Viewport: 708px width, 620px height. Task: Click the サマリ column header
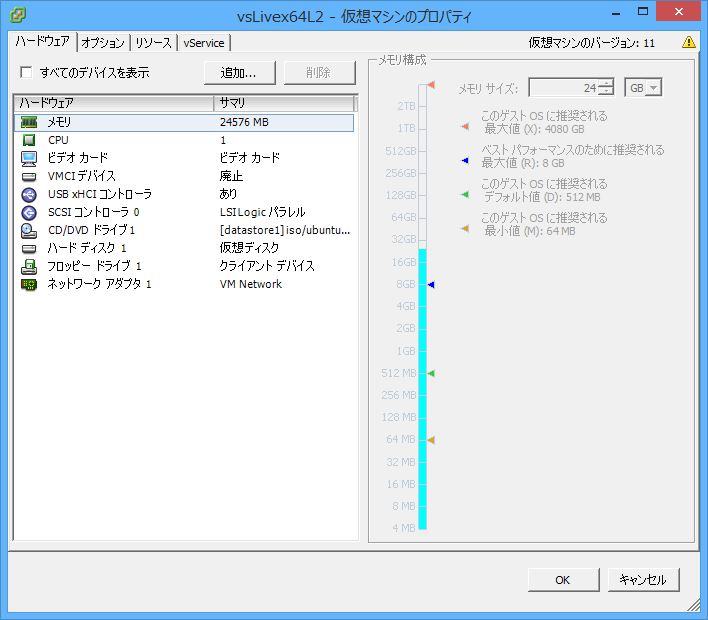click(x=284, y=103)
